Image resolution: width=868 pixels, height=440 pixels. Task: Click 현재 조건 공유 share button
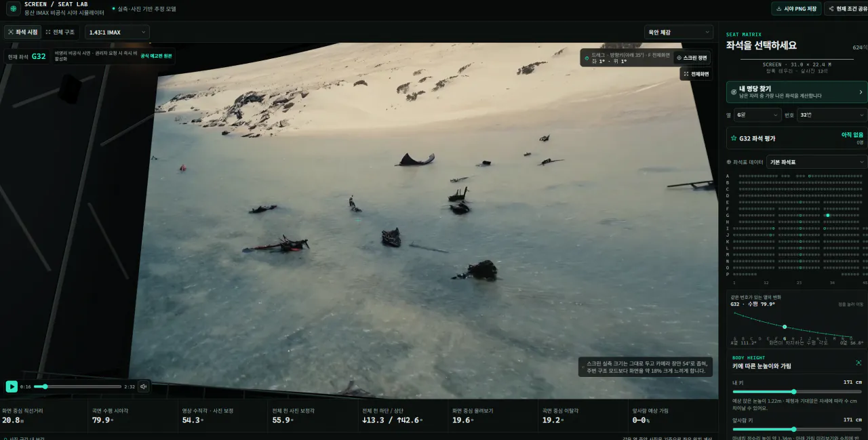click(845, 8)
